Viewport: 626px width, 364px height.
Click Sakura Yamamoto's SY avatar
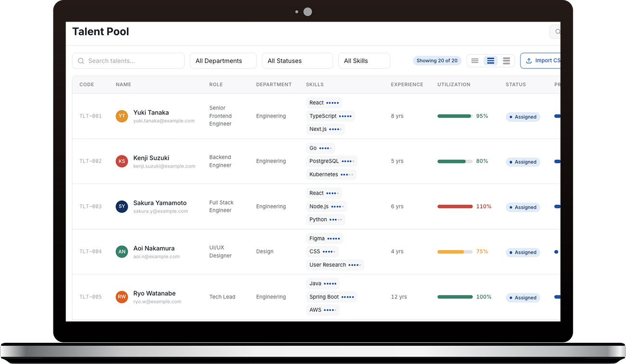click(x=122, y=207)
